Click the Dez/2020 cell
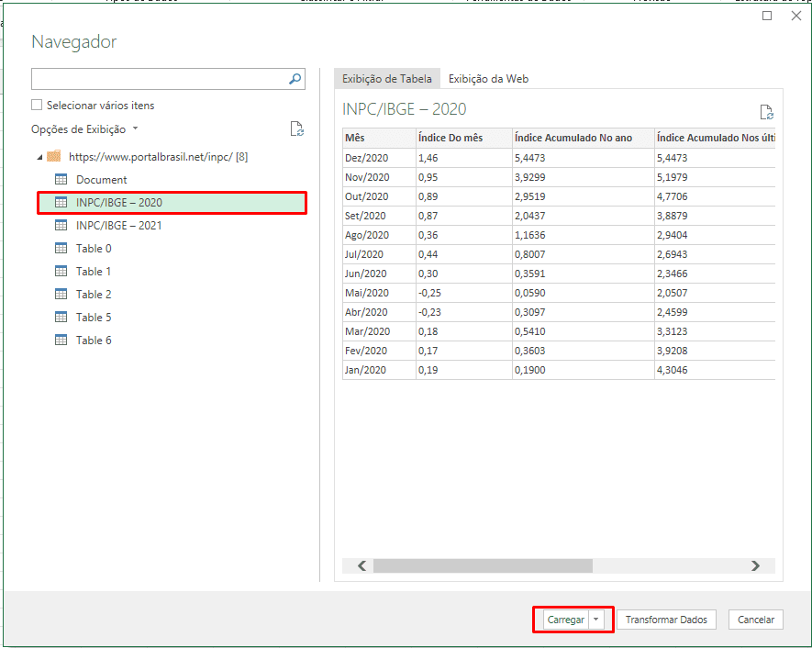Viewport: 812px width, 648px height. coord(379,158)
